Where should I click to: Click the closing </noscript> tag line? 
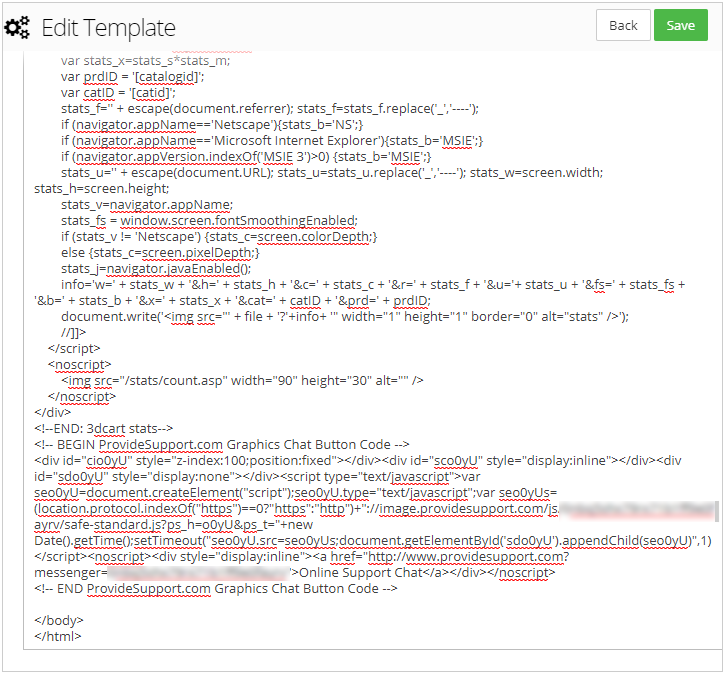(x=82, y=396)
